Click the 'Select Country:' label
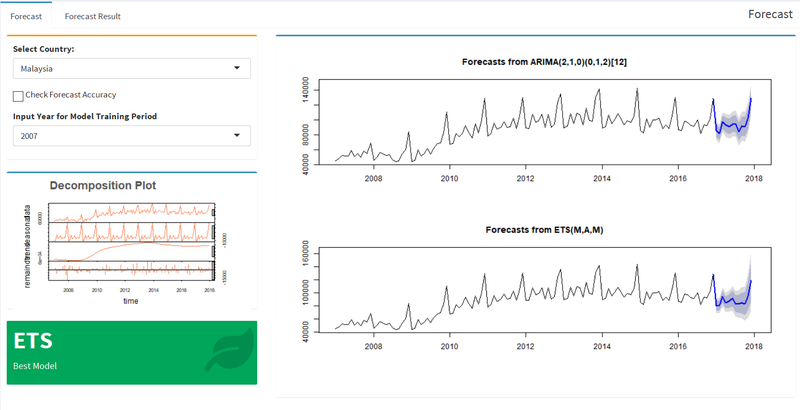 43,49
